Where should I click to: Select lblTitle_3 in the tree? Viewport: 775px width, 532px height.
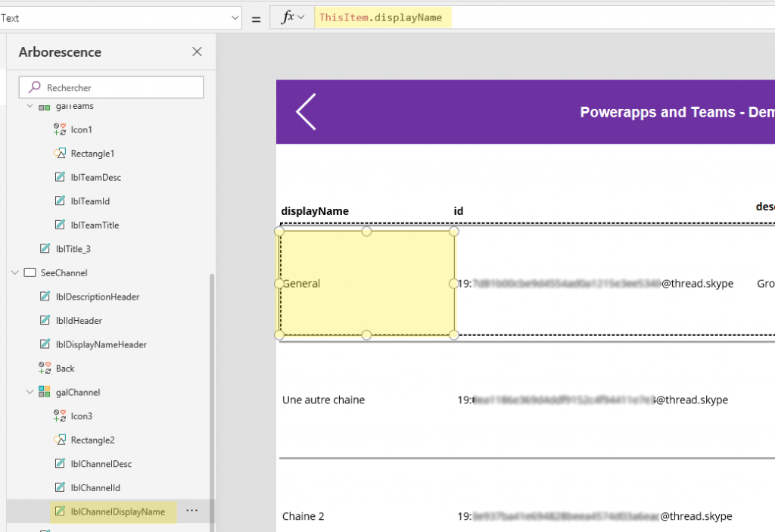point(73,249)
